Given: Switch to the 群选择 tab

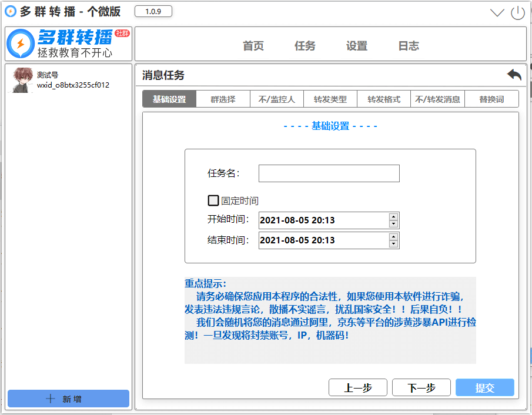Looking at the screenshot, I should (x=223, y=99).
